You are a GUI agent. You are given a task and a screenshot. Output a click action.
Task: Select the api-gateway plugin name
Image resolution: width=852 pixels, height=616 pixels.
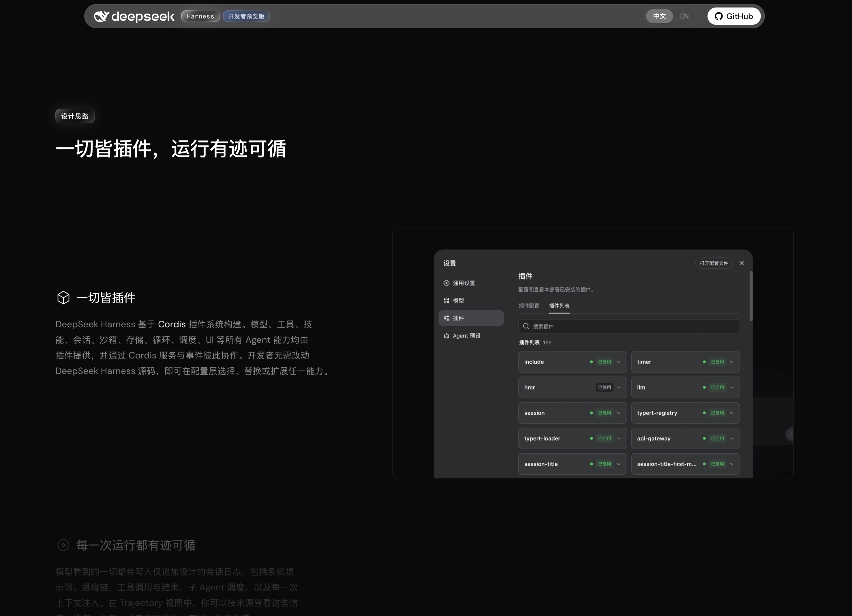pos(654,438)
